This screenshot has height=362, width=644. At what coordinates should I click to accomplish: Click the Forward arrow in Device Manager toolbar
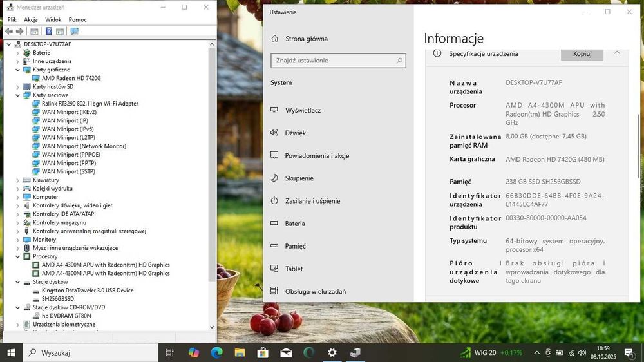[x=19, y=31]
